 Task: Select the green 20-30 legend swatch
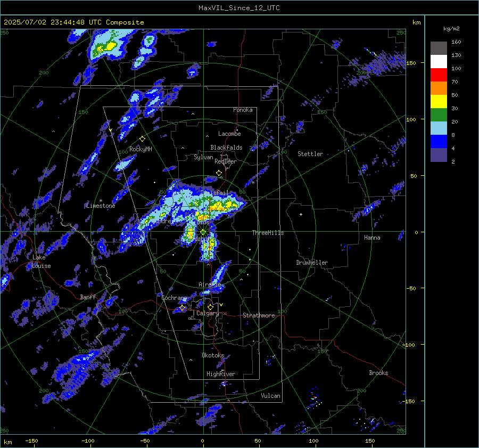pyautogui.click(x=439, y=115)
